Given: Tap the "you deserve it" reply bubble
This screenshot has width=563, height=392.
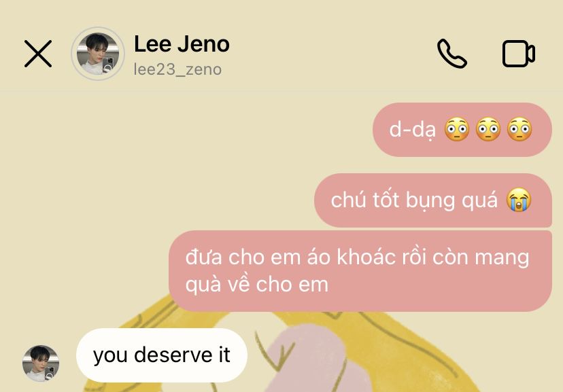Looking at the screenshot, I should pyautogui.click(x=162, y=355).
